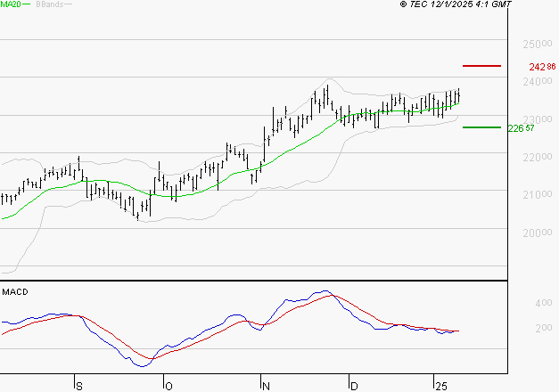Click the BBands legend label
559x392 pixels.
click(x=50, y=4)
